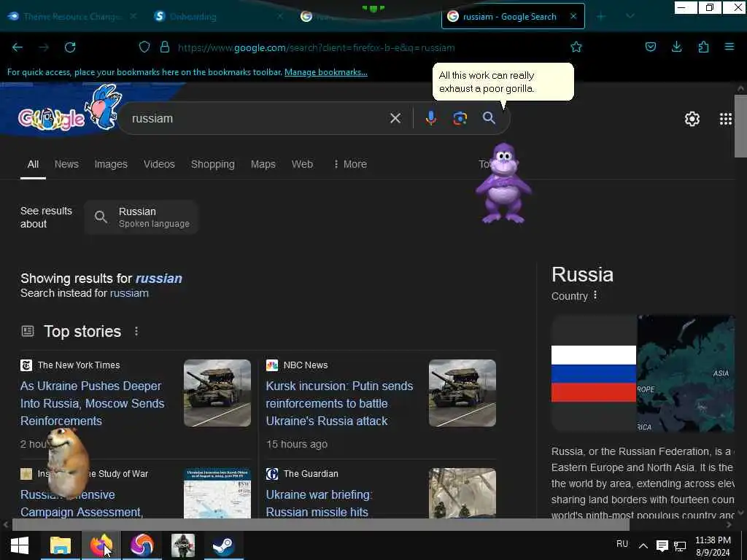The width and height of the screenshot is (747, 560).
Task: Open the Russia Country three-dot menu
Action: 595,296
